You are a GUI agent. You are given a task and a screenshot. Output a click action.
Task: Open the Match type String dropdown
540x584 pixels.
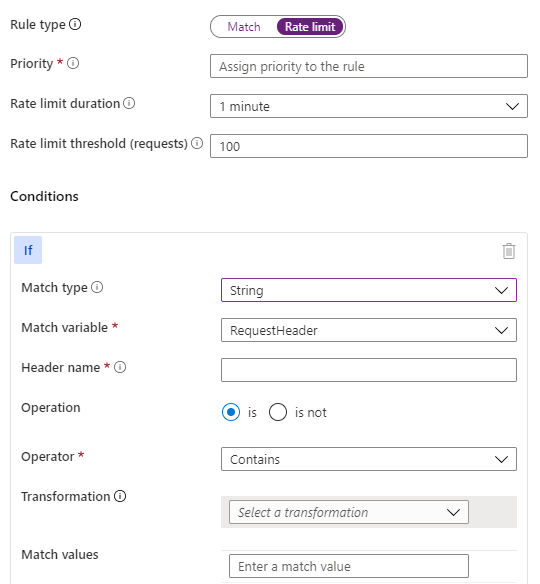[369, 290]
